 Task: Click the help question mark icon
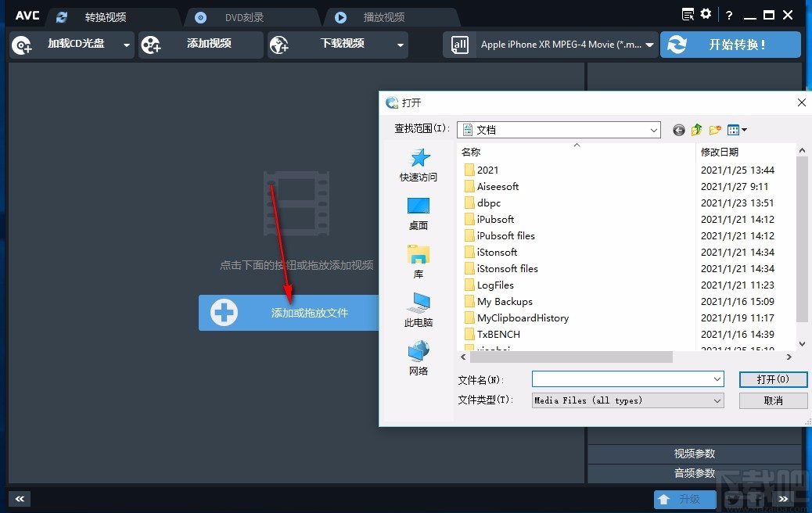pyautogui.click(x=728, y=14)
